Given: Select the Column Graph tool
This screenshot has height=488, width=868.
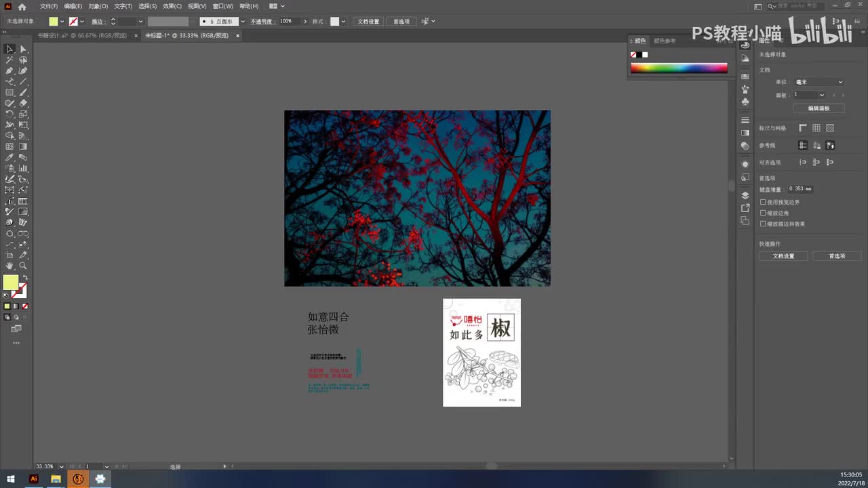Looking at the screenshot, I should click(23, 168).
